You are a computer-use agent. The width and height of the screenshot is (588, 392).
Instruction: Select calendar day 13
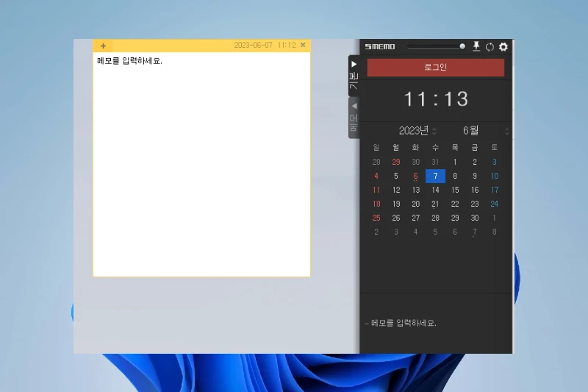click(x=415, y=190)
